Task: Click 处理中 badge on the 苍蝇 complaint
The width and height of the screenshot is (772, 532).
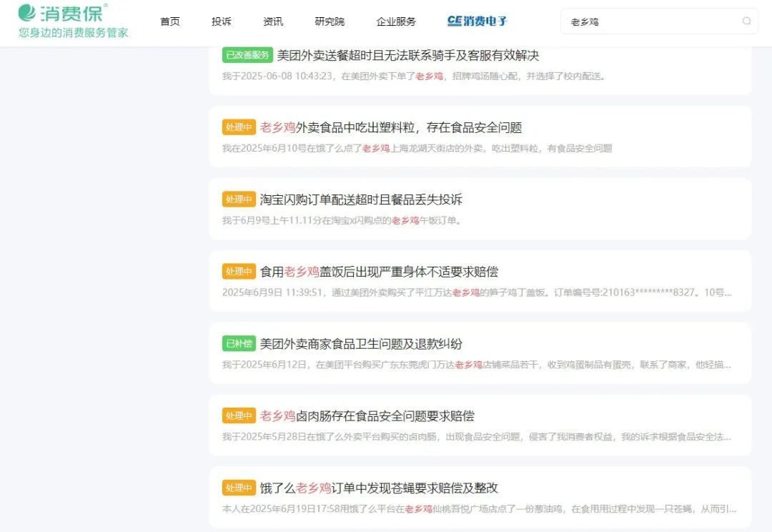Action: click(239, 487)
